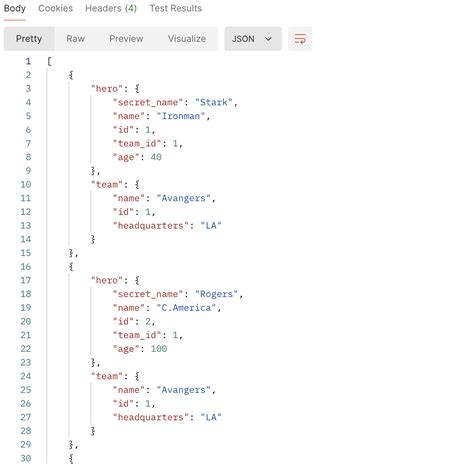
Task: Click "LA" value on line 27
Action: pyautogui.click(x=211, y=417)
